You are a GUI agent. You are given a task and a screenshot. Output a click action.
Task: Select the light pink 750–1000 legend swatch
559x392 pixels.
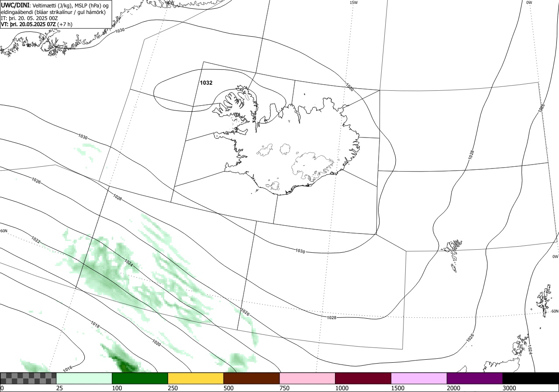pyautogui.click(x=307, y=378)
